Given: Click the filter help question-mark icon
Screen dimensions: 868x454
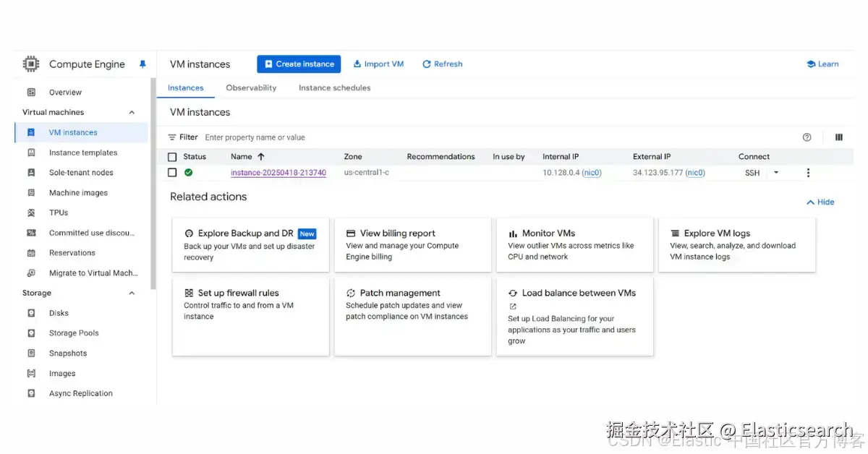Looking at the screenshot, I should (x=807, y=137).
